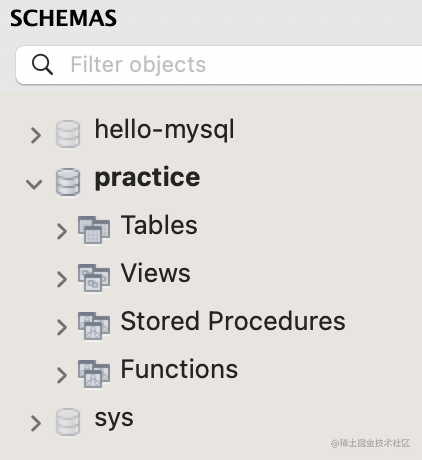Click the Functions folder icon
This screenshot has width=422, height=460.
(94, 374)
